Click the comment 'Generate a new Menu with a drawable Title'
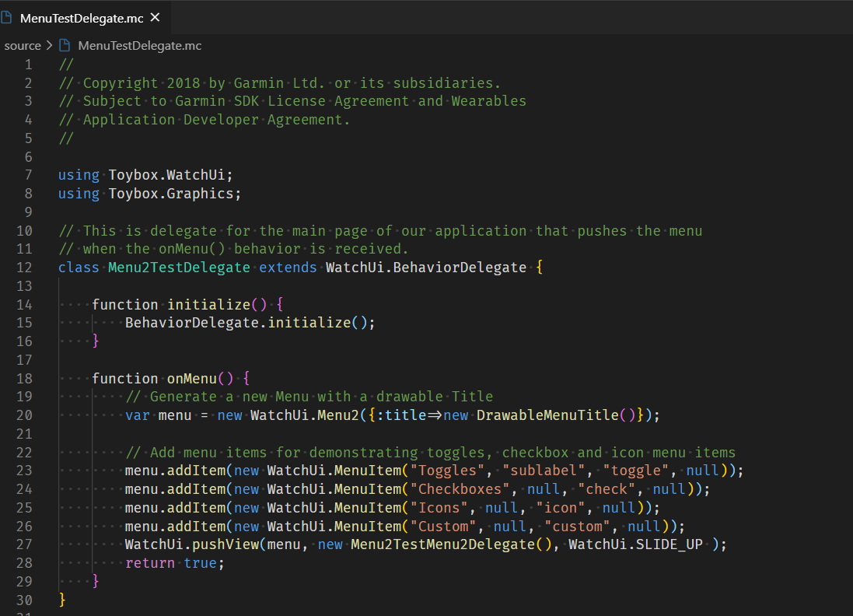The height and width of the screenshot is (616, 853). coord(321,397)
